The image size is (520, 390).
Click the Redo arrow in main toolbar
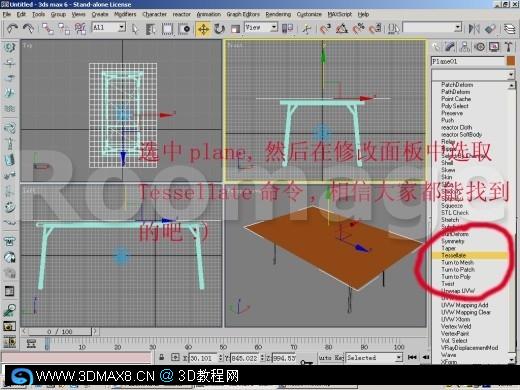click(x=28, y=29)
